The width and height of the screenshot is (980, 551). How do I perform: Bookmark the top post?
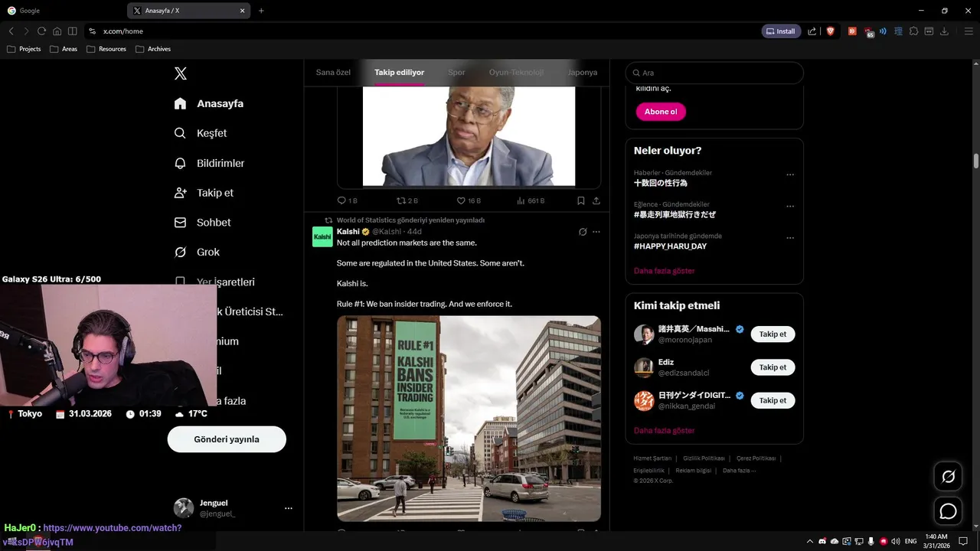pyautogui.click(x=580, y=201)
